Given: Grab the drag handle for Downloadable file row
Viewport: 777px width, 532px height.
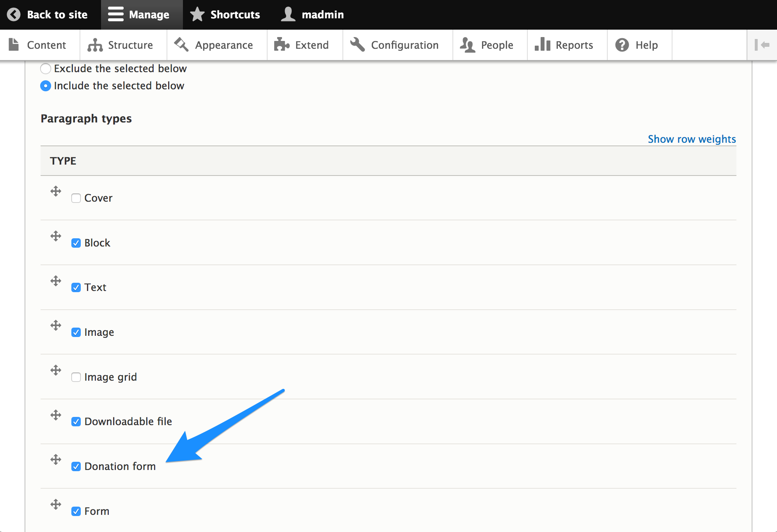Looking at the screenshot, I should tap(56, 415).
